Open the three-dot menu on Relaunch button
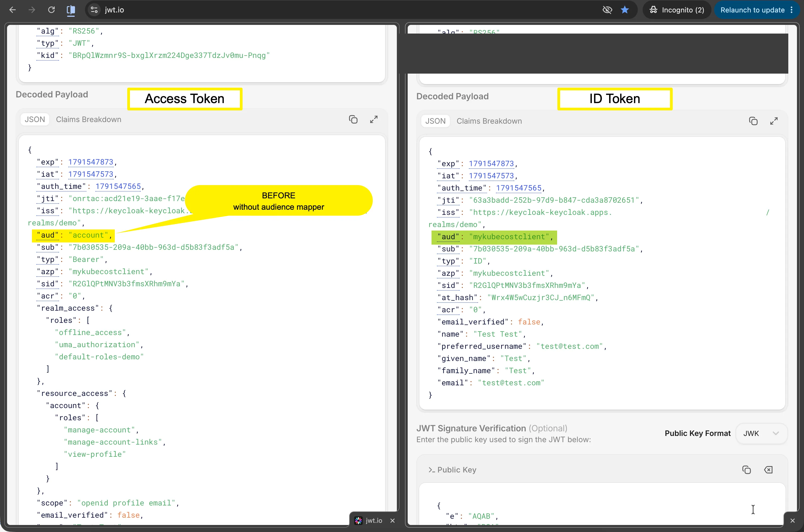The height and width of the screenshot is (532, 804). tap(792, 10)
